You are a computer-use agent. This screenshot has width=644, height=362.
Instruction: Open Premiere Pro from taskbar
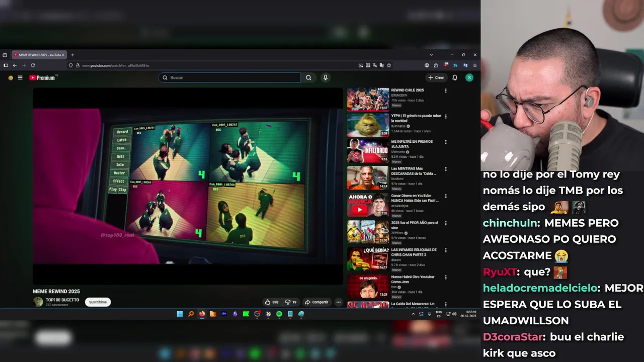click(x=224, y=314)
